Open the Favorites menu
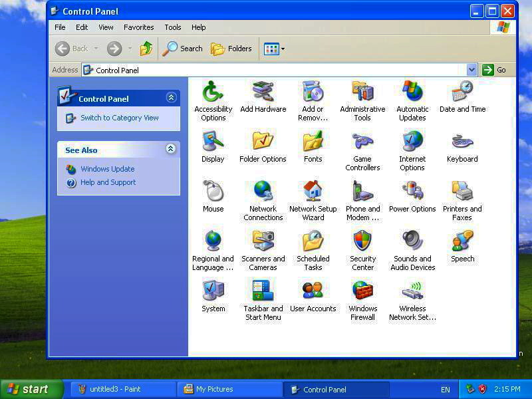The width and height of the screenshot is (532, 399). [x=138, y=27]
